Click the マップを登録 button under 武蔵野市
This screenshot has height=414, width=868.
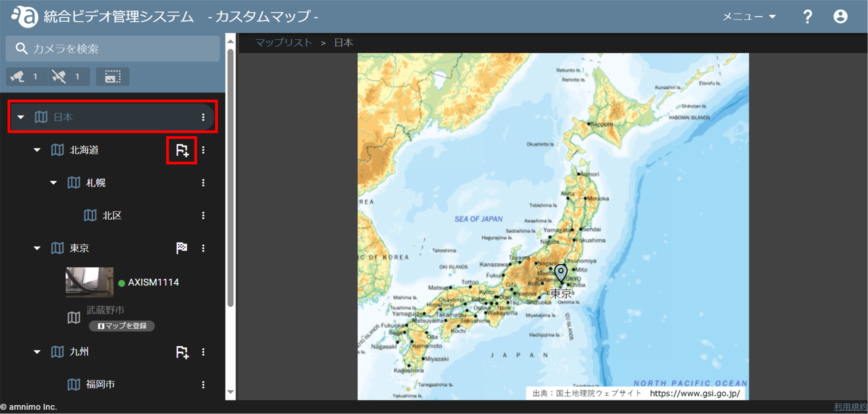coord(122,326)
